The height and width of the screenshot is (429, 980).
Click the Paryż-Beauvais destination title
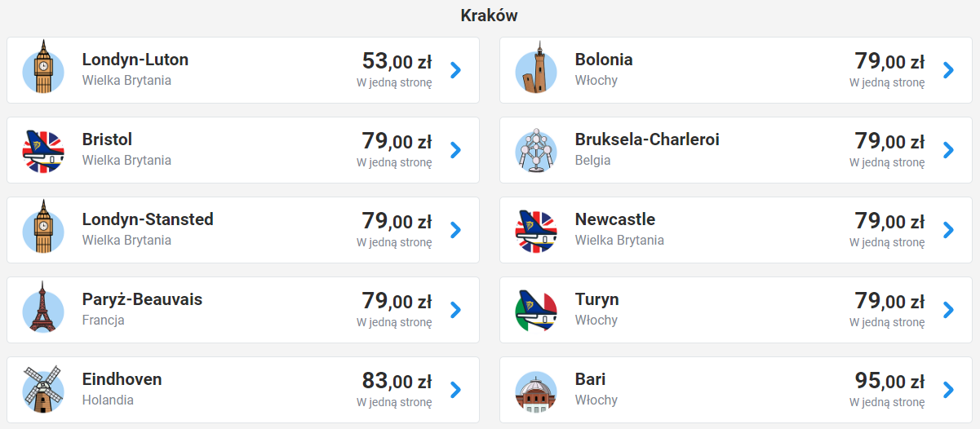pyautogui.click(x=142, y=299)
